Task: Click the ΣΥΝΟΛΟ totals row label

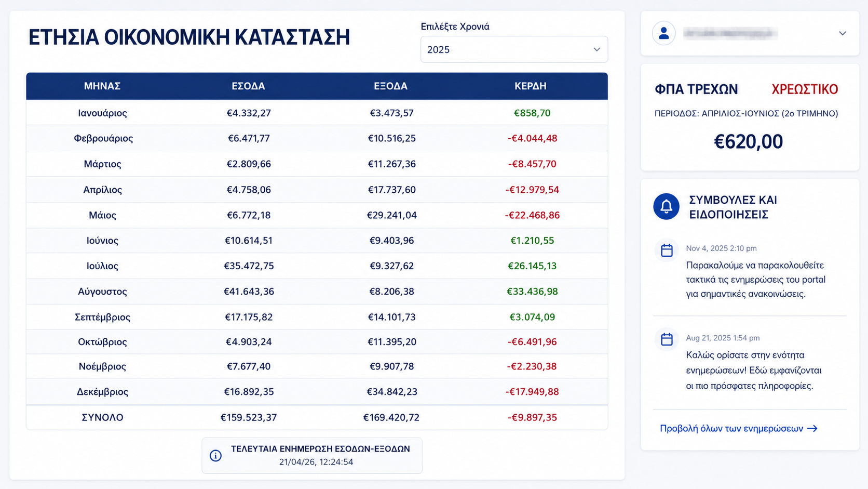Action: [102, 417]
